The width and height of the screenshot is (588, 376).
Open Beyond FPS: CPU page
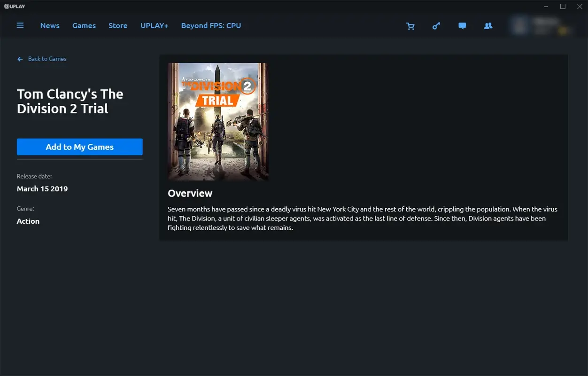[x=211, y=26]
